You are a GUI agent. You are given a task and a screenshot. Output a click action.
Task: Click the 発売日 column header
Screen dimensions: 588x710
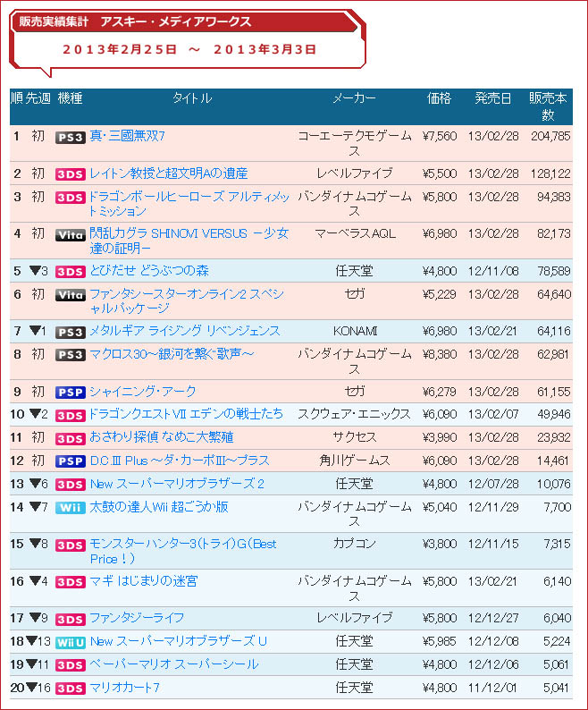[493, 98]
